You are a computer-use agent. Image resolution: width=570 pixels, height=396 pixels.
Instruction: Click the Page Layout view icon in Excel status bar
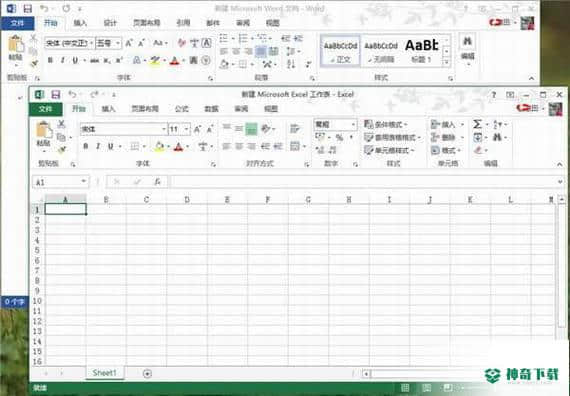pyautogui.click(x=427, y=388)
